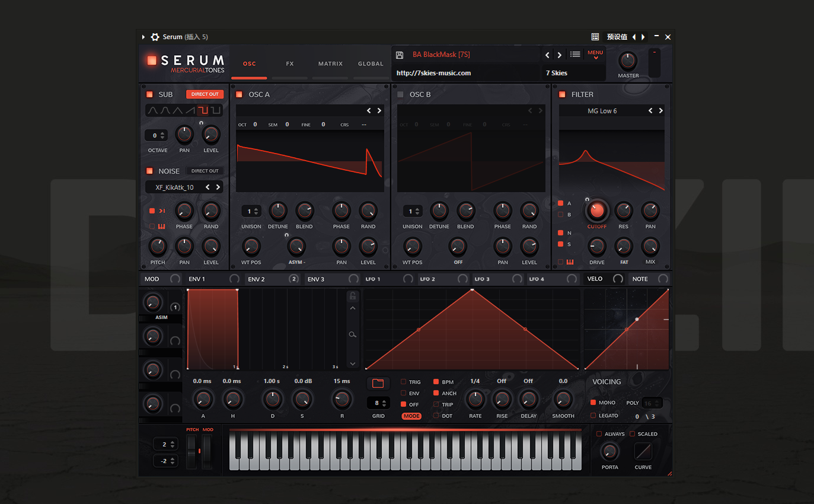Switch to the FX tab
The image size is (814, 504).
coord(289,63)
